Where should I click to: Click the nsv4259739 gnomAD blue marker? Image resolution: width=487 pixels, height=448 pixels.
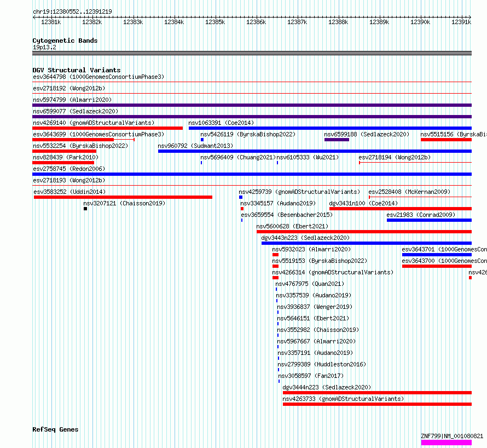241,197
